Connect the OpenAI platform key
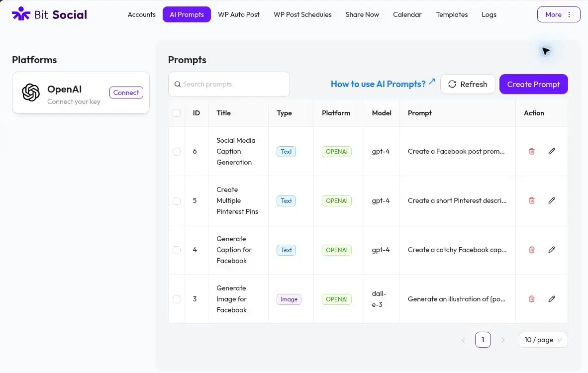 [x=126, y=93]
